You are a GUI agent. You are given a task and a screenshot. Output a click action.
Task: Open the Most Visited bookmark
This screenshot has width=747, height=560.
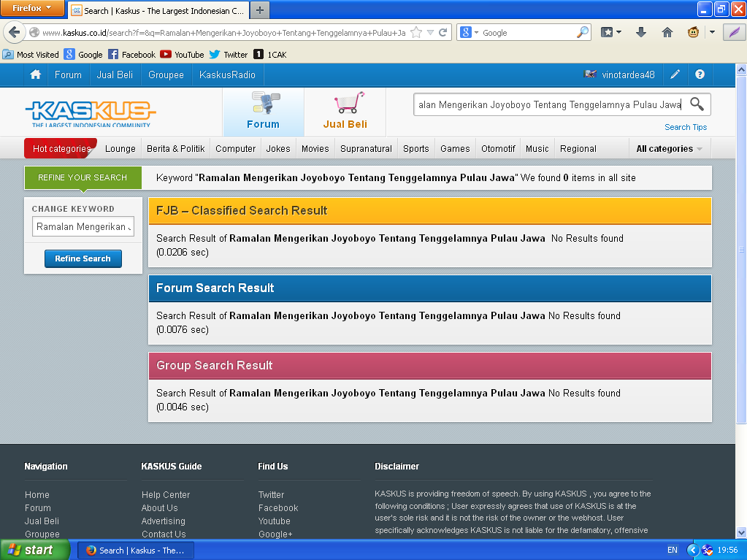31,55
